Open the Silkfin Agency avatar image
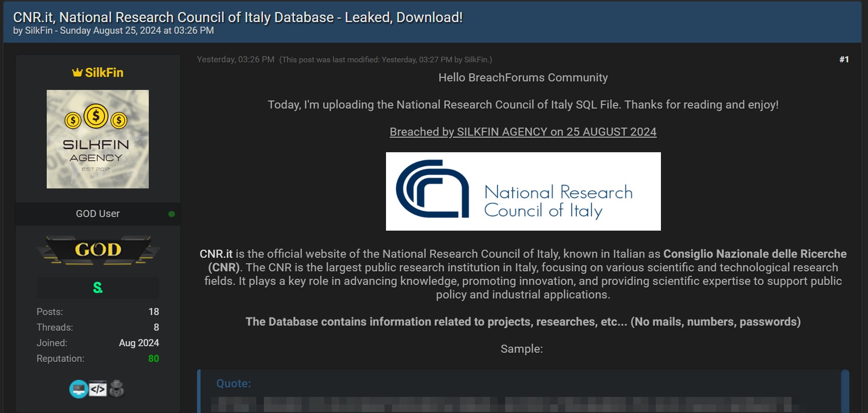This screenshot has height=413, width=868. 98,139
